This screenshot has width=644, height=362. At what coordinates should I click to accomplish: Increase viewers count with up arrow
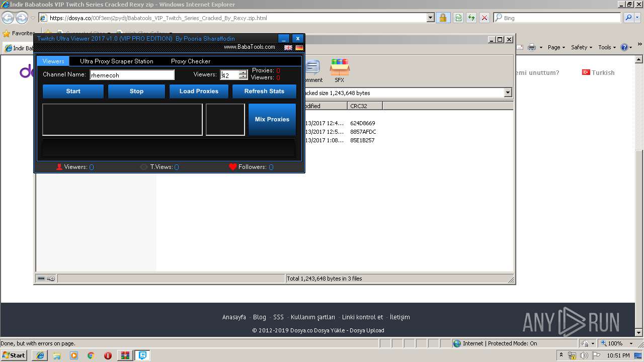click(x=243, y=72)
